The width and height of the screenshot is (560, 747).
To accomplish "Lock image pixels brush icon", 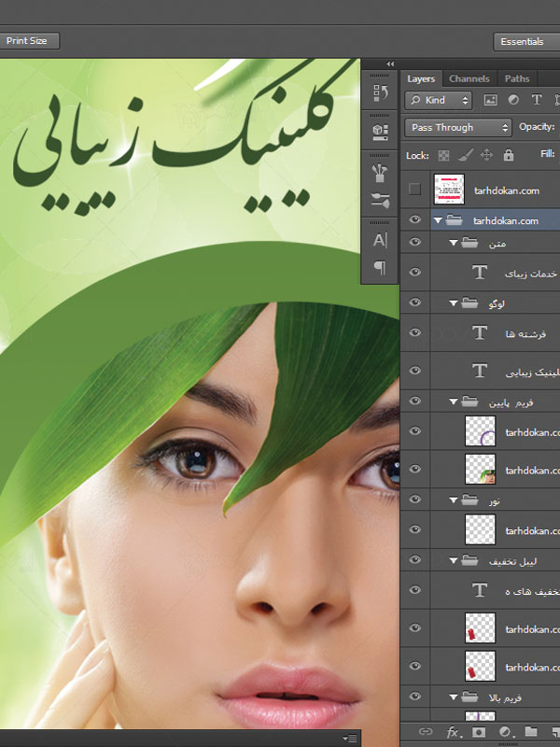I will [465, 155].
